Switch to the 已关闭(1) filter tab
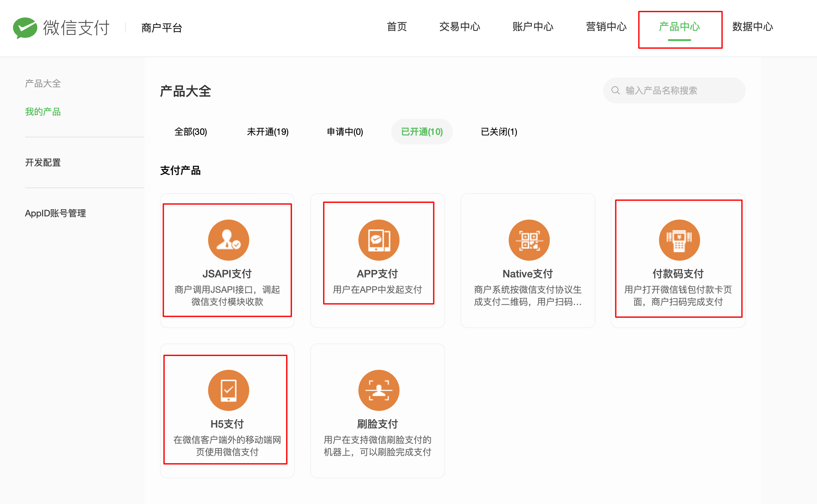Screen dimensions: 817x504 [x=499, y=132]
